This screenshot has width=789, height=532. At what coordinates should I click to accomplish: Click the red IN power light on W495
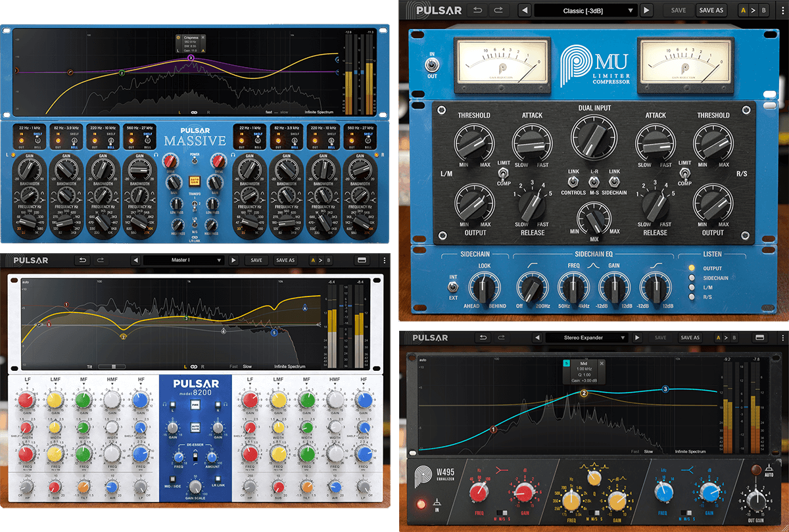[421, 504]
